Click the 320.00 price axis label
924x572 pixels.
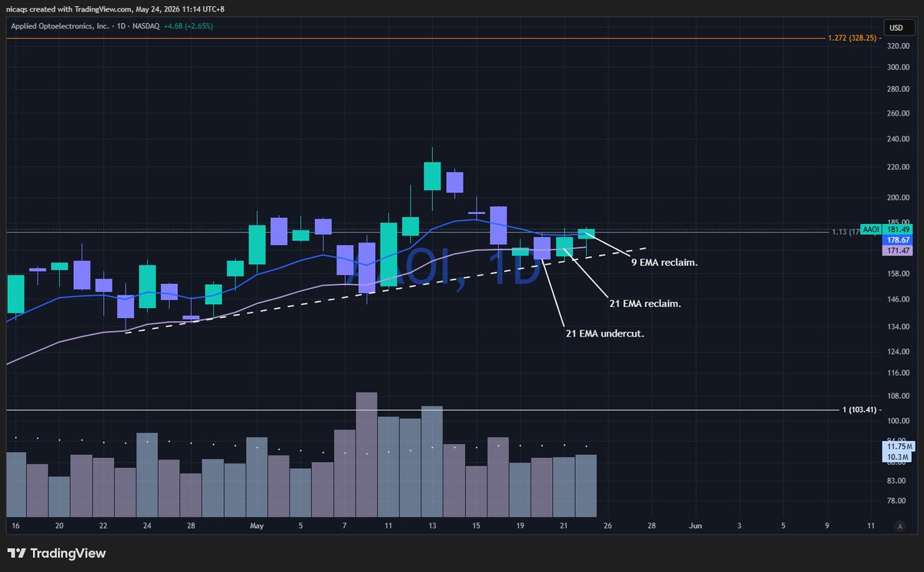898,45
